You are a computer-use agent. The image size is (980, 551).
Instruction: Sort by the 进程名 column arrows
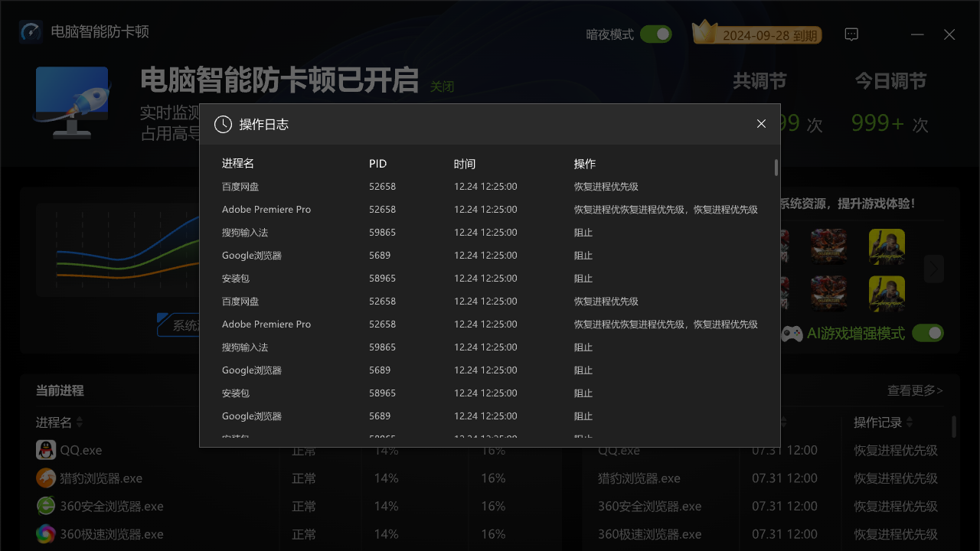point(79,422)
